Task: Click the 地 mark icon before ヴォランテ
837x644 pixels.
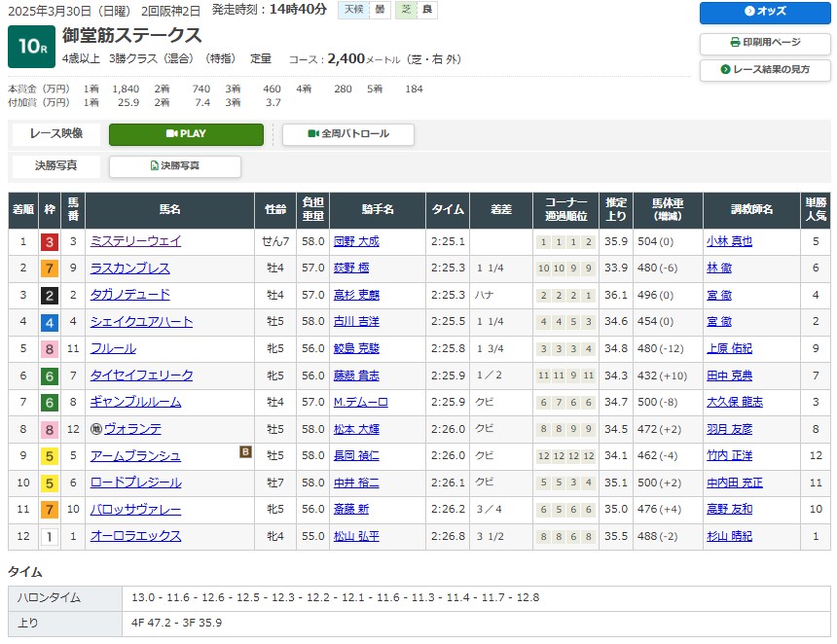Action: click(96, 429)
